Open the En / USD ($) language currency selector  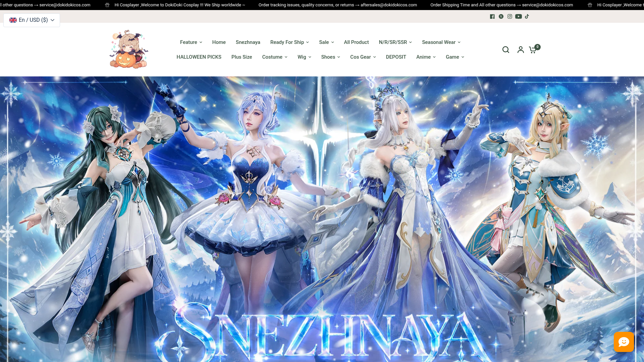click(x=32, y=20)
